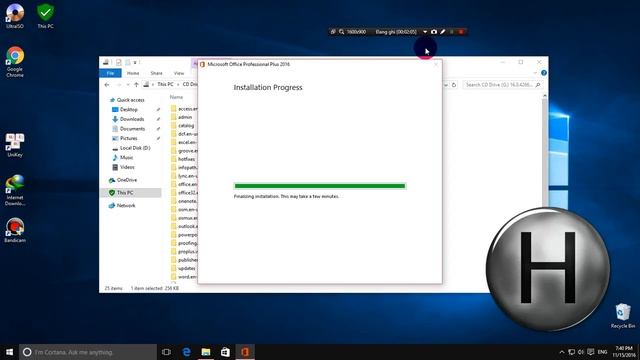This screenshot has height=360, width=640.
Task: Click the Up one level arrow
Action: (136, 84)
